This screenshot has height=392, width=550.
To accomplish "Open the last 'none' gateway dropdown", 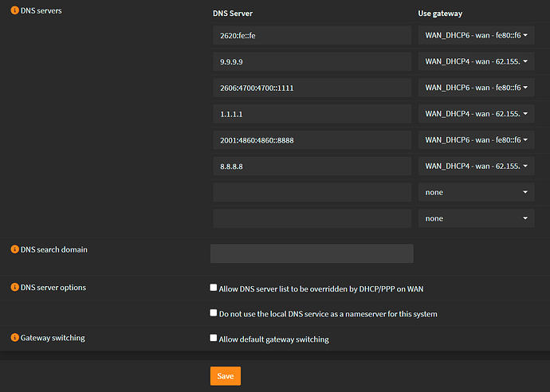I will (476, 218).
